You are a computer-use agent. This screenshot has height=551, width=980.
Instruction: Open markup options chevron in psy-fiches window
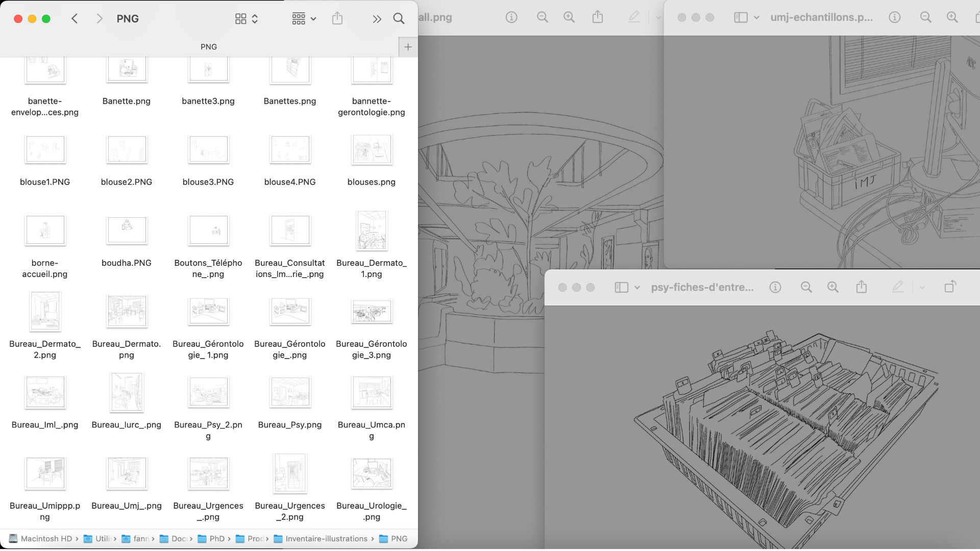(922, 288)
